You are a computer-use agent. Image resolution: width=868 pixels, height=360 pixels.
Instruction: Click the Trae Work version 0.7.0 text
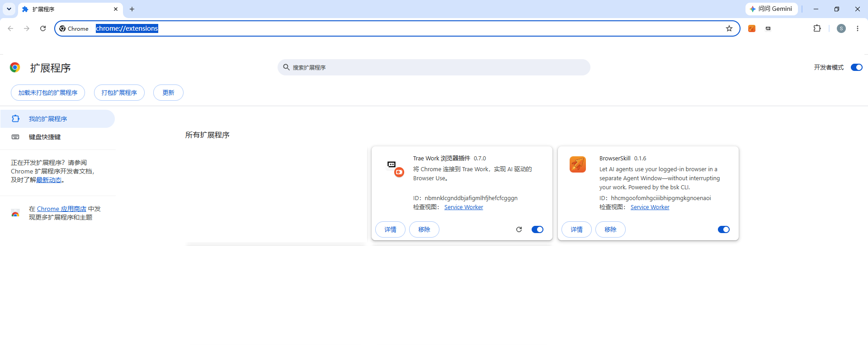click(x=480, y=159)
